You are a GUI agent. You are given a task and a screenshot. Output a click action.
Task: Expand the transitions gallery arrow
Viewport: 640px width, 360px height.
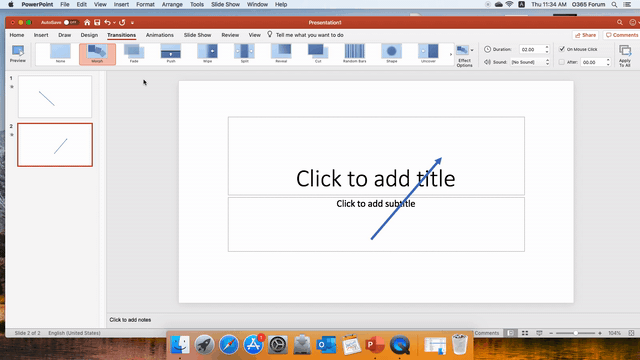pyautogui.click(x=451, y=54)
